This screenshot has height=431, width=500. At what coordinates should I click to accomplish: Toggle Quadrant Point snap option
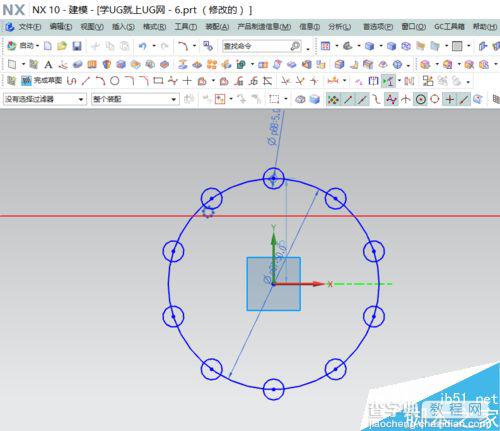[x=435, y=99]
